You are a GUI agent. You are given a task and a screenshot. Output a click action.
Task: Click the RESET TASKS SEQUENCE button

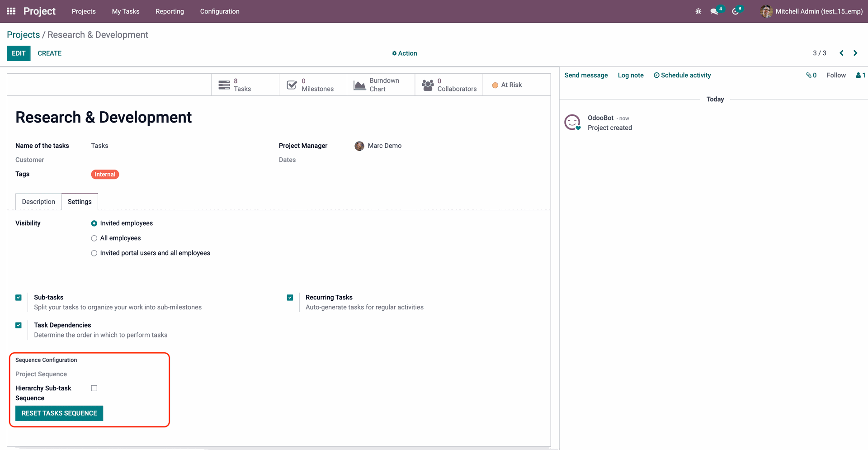[x=59, y=413]
